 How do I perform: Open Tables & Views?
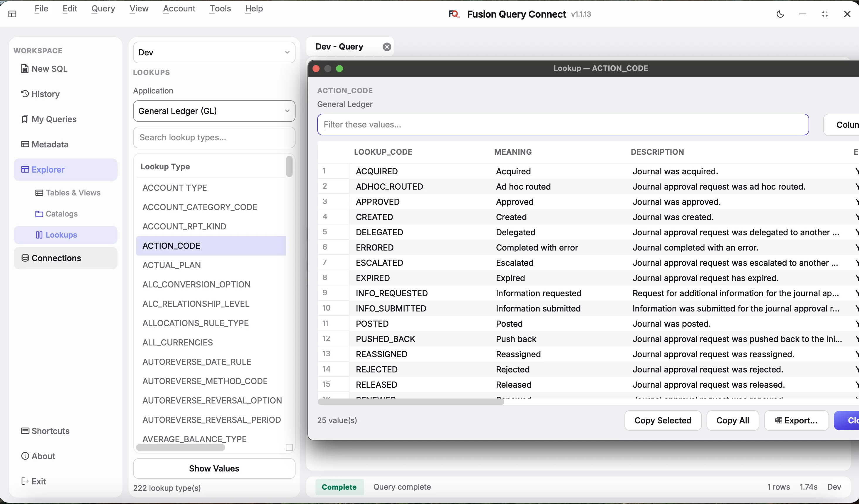click(68, 193)
